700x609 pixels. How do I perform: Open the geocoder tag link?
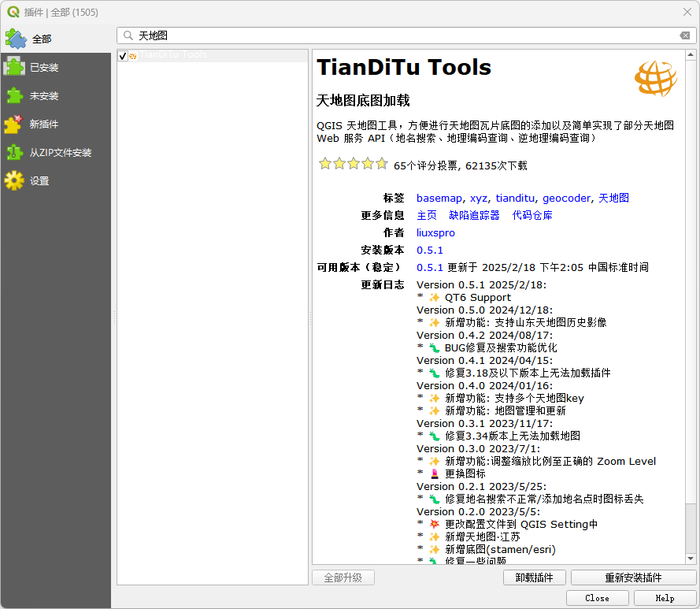point(566,198)
